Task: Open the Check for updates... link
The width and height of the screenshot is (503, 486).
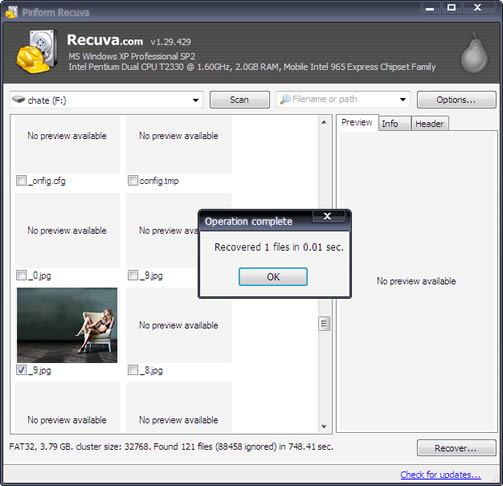Action: tap(440, 475)
